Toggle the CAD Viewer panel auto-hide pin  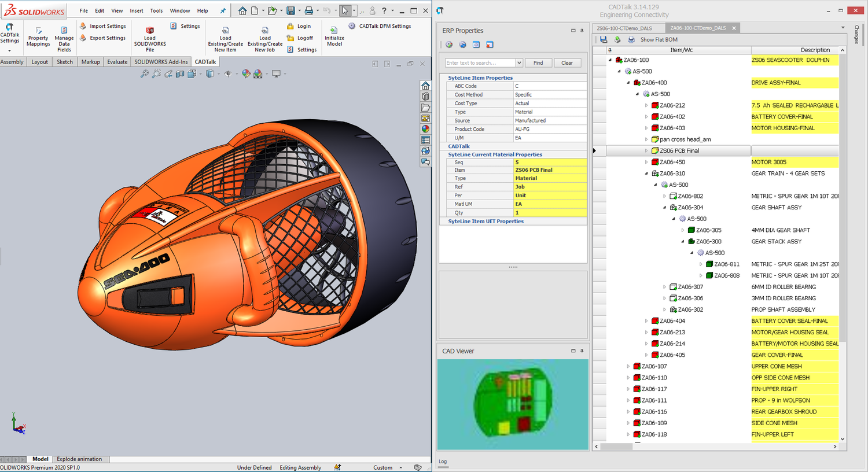(x=582, y=351)
